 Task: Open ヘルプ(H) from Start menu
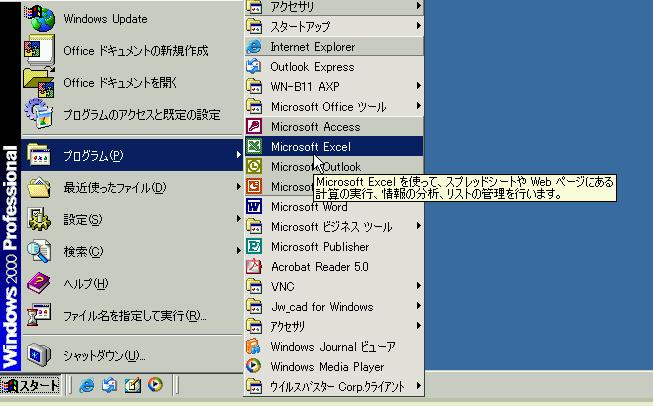coord(132,284)
